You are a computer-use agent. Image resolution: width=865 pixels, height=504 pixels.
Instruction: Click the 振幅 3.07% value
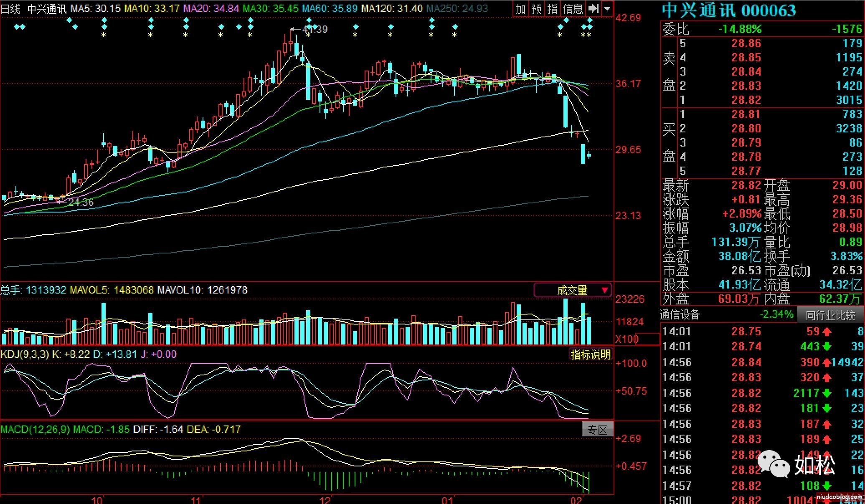point(746,228)
